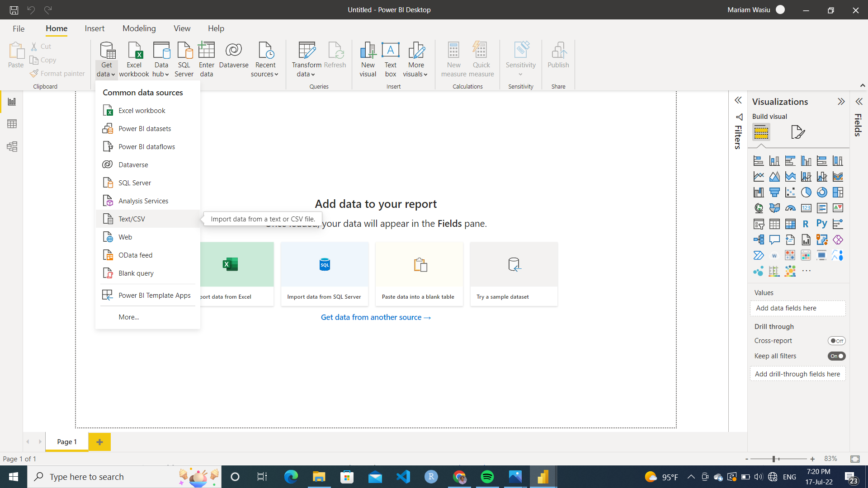This screenshot has height=488, width=868.
Task: Switch to the Format visual pane icon
Action: pos(798,132)
